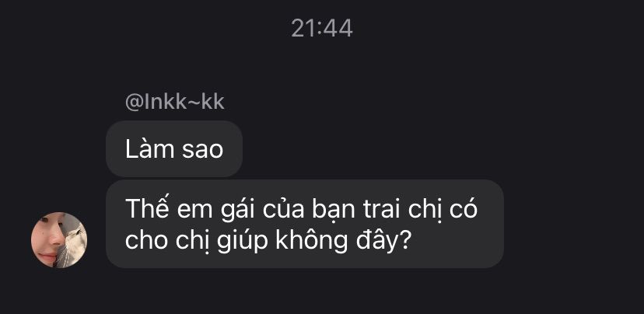Click the word 'đây' before the question mark
Viewport: 644px width, 314px height.
click(376, 242)
